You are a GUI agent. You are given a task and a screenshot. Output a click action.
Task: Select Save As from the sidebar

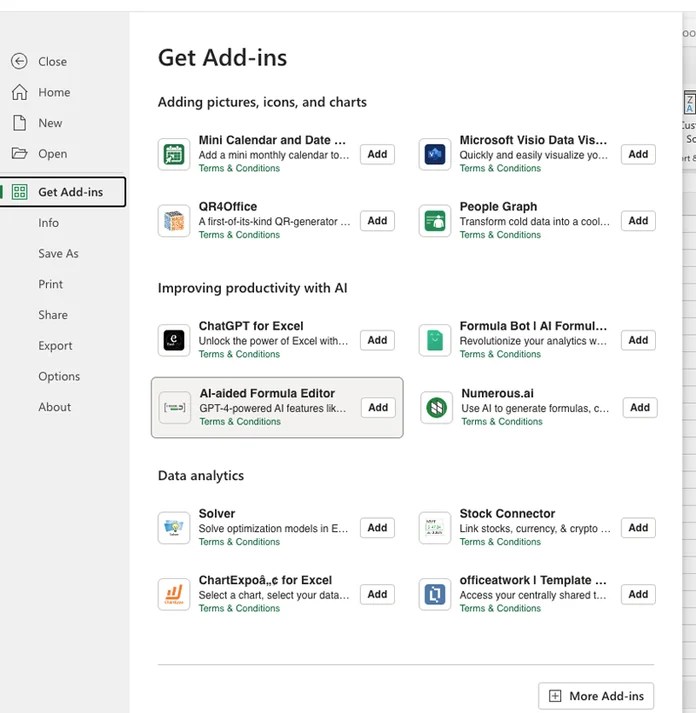pos(58,254)
